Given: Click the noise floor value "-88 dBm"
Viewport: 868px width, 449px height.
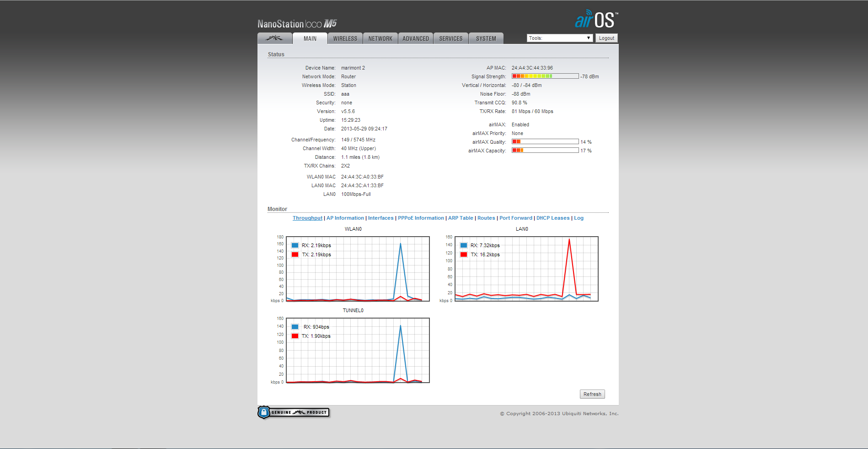Looking at the screenshot, I should pos(521,94).
